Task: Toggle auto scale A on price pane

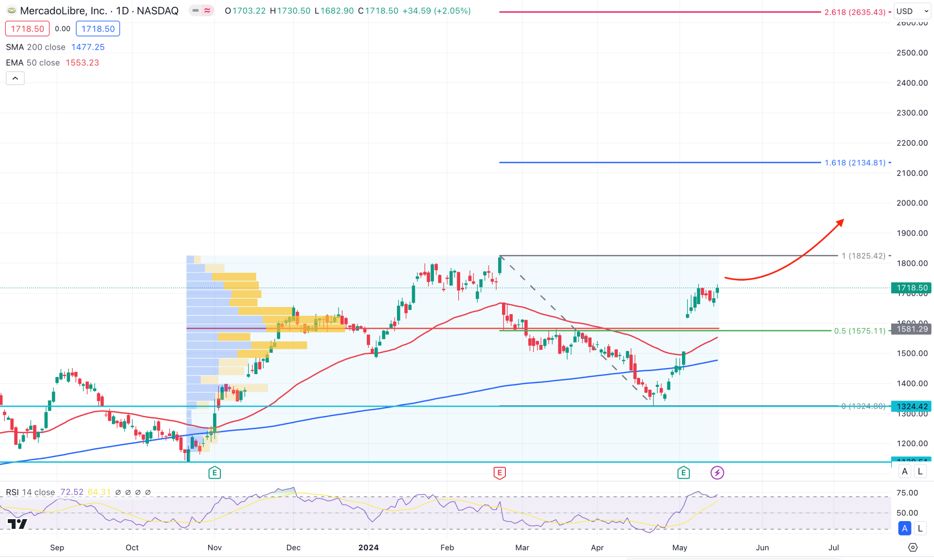Action: (x=905, y=471)
